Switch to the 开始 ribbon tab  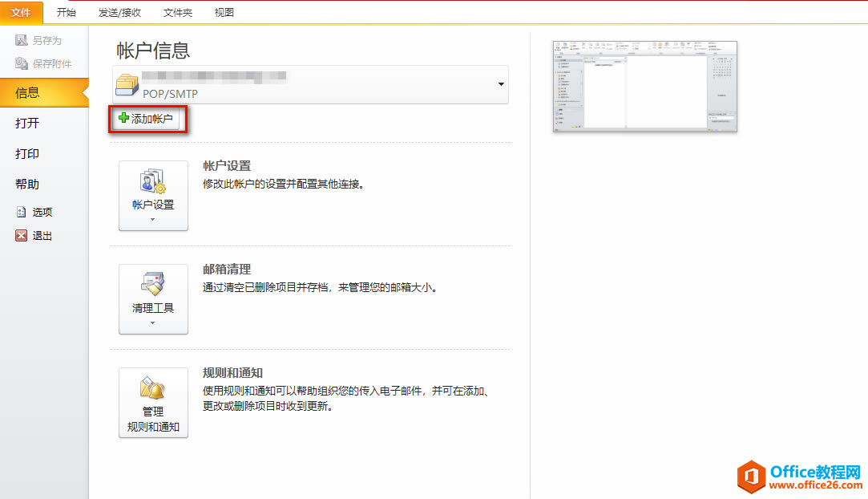tap(67, 13)
